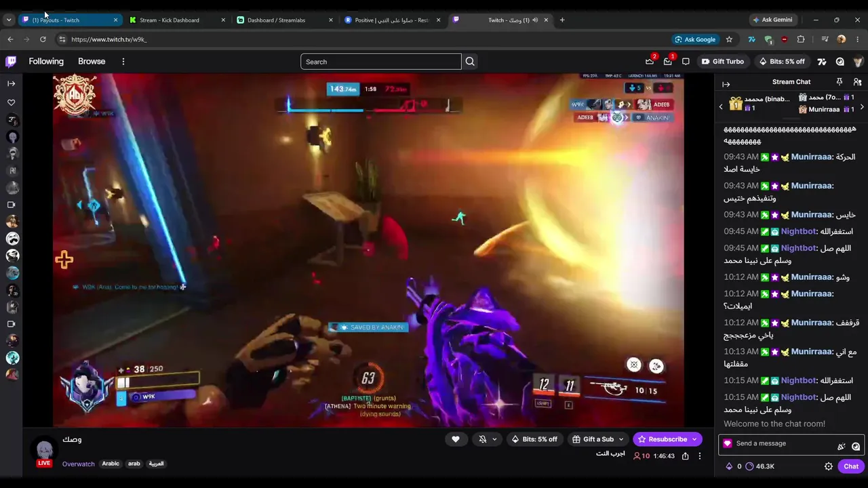Open the browser Extensions puzzle icon
Image resolution: width=868 pixels, height=488 pixels.
pyautogui.click(x=801, y=39)
